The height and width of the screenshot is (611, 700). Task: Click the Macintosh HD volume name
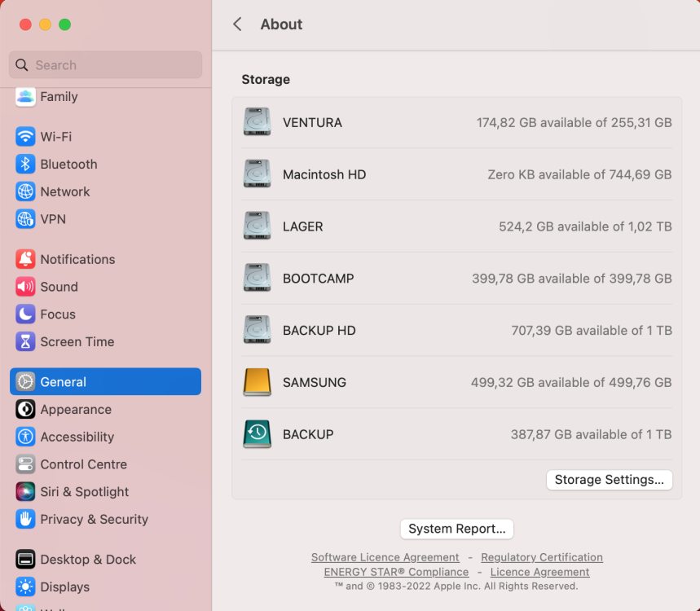324,174
